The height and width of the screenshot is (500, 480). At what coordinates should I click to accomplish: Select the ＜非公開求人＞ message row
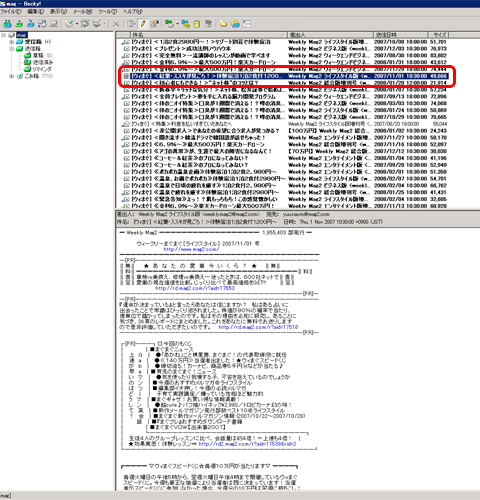click(x=284, y=131)
